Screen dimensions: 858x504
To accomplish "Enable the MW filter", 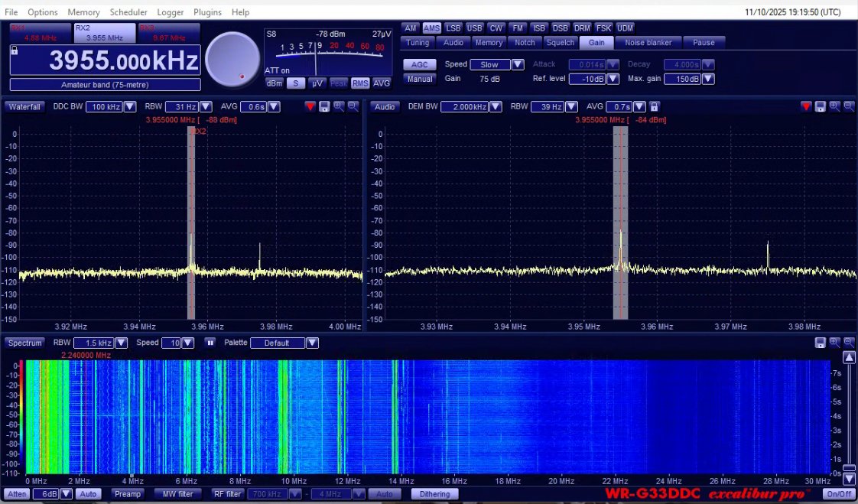I will click(177, 494).
